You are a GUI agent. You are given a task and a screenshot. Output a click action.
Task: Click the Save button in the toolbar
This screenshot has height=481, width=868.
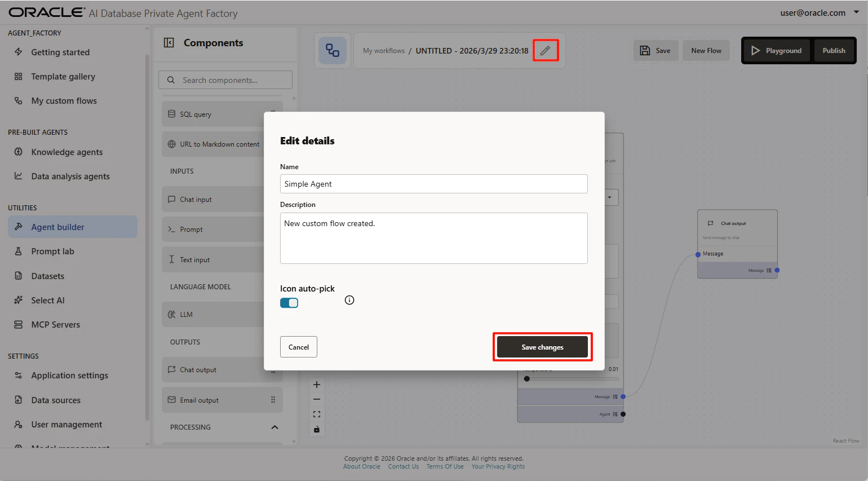click(x=656, y=51)
